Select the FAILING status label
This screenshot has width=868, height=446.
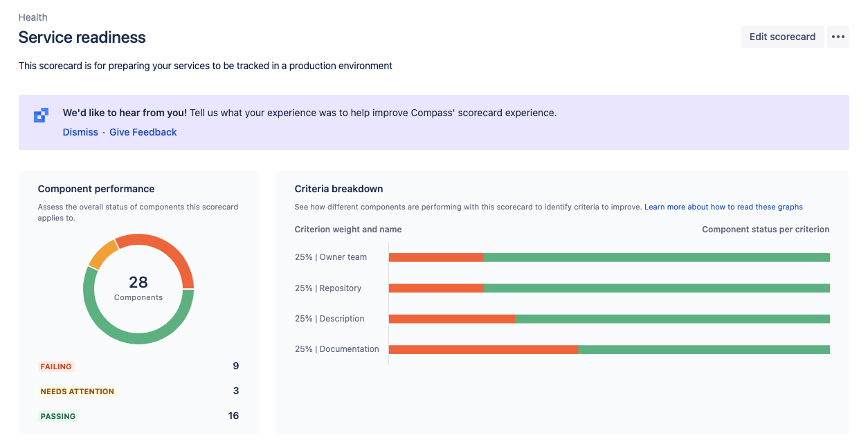pyautogui.click(x=56, y=366)
